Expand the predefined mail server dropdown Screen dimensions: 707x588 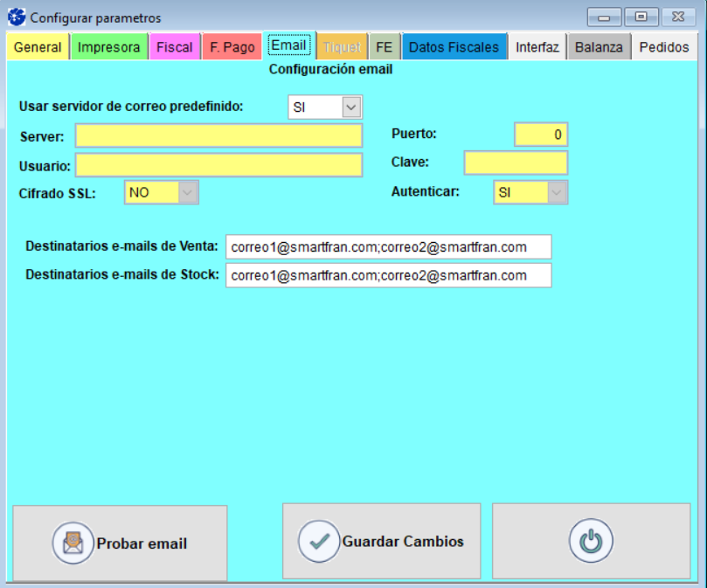(x=351, y=107)
